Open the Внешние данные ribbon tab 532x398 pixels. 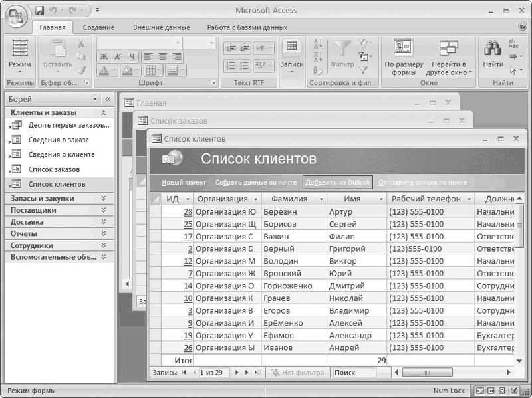(x=161, y=27)
